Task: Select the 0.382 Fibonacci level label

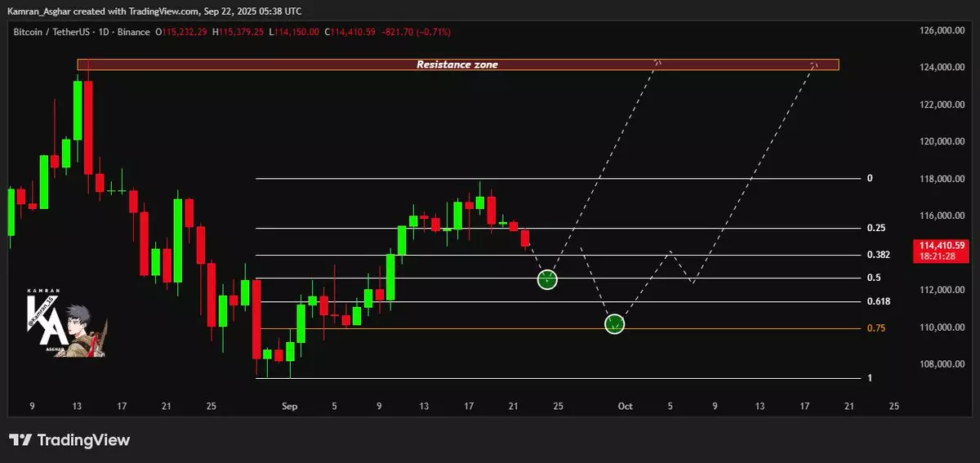Action: [879, 255]
